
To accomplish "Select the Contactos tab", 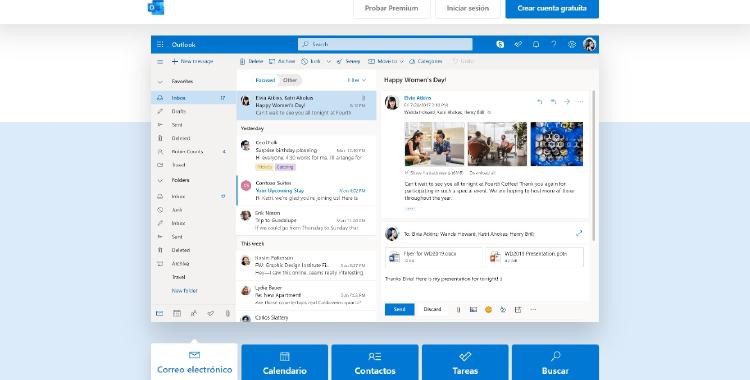I will click(375, 362).
